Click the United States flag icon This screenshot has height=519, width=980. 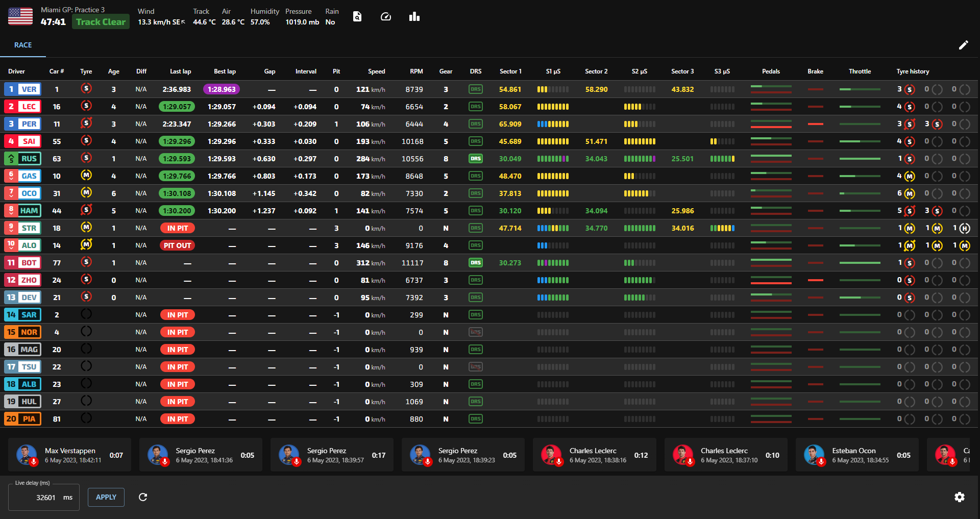tap(20, 16)
